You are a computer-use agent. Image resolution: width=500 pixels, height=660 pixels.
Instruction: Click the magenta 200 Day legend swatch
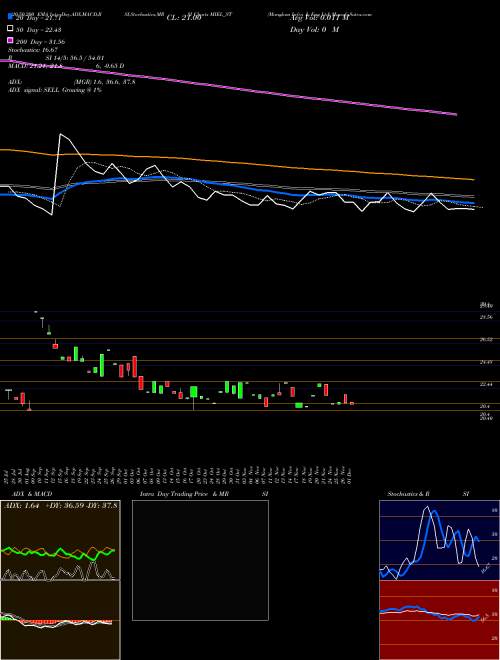point(10,41)
